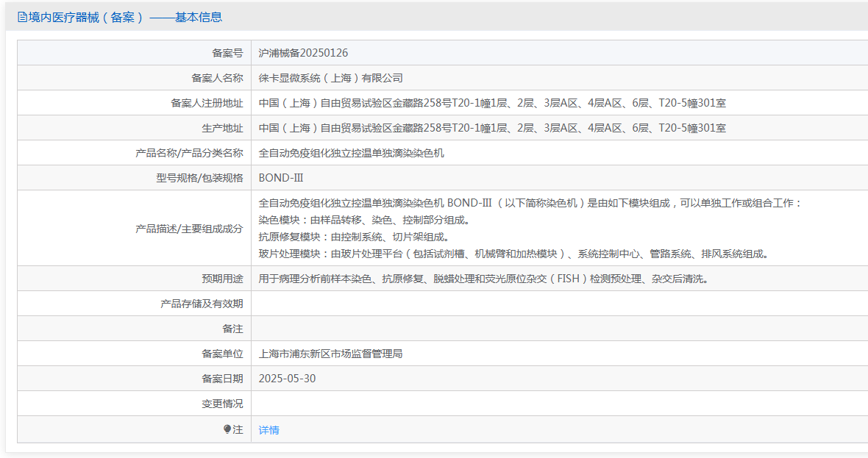
Task: Click the 玻片处理模块 description line
Action: click(513, 254)
